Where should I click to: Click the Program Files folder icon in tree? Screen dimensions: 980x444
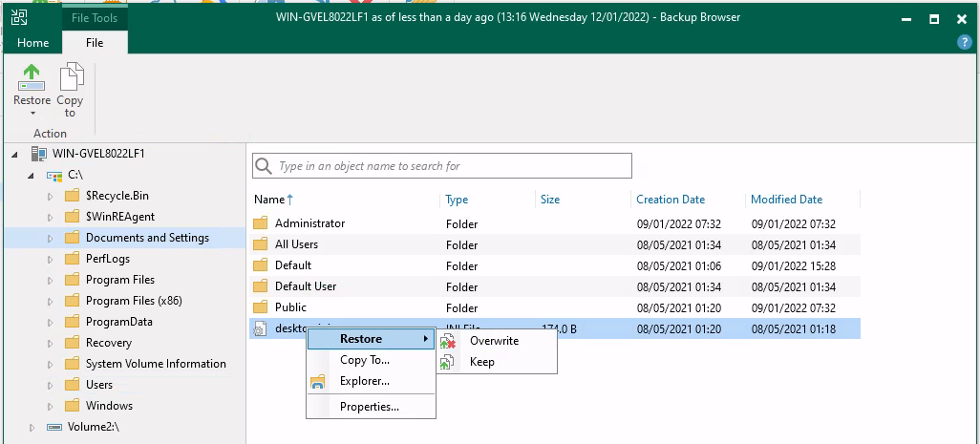click(x=73, y=280)
